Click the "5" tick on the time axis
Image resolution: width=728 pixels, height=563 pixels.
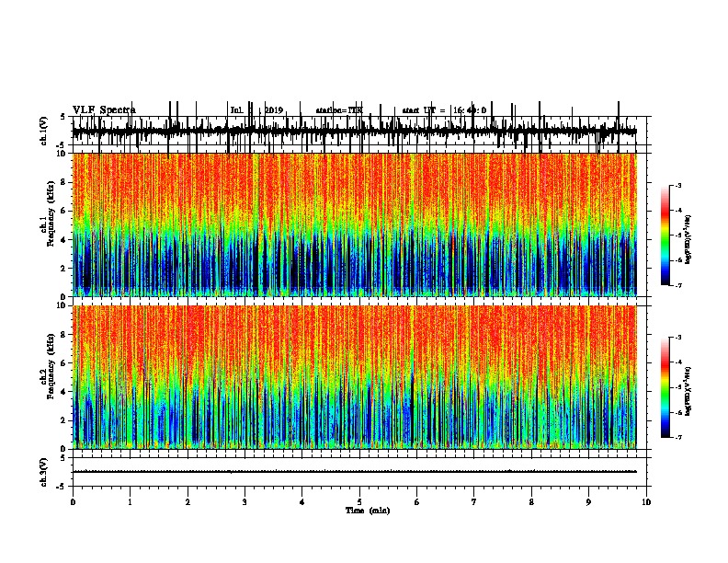click(x=359, y=502)
